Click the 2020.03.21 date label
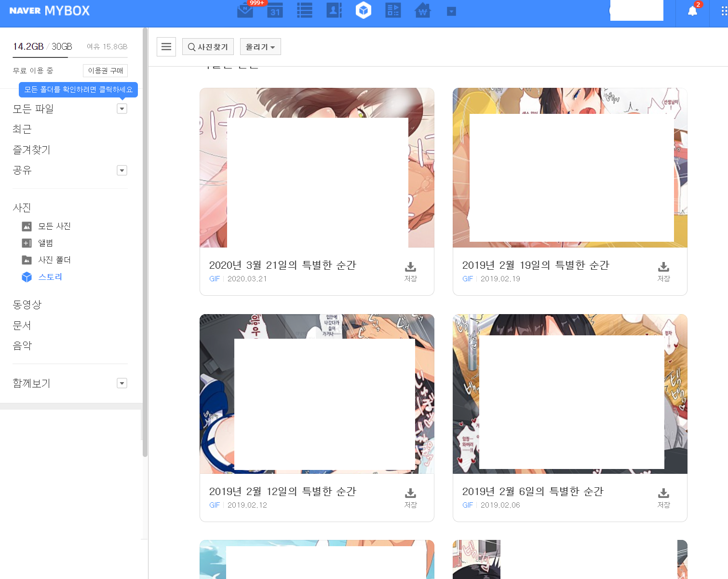 (247, 279)
